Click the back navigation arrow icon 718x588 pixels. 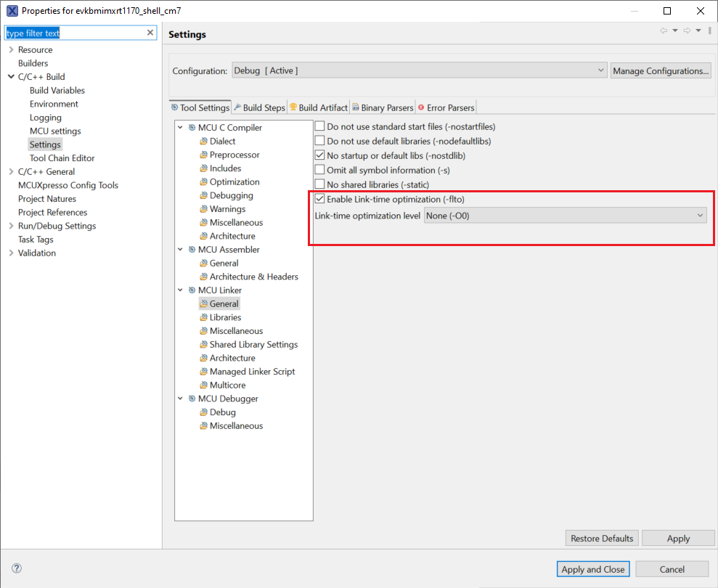(663, 30)
